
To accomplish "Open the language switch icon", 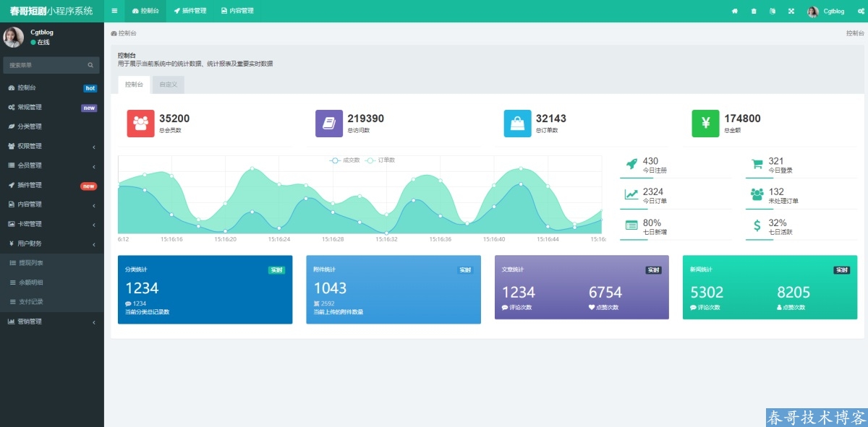I will coord(773,11).
